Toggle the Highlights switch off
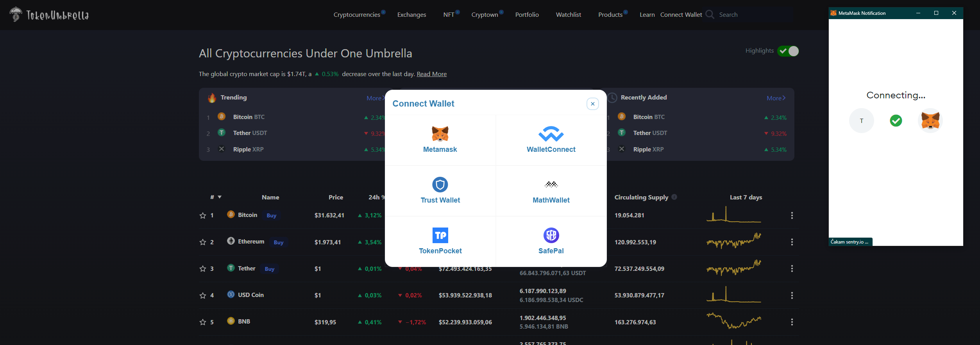Viewport: 980px width, 345px height. pyautogui.click(x=788, y=51)
